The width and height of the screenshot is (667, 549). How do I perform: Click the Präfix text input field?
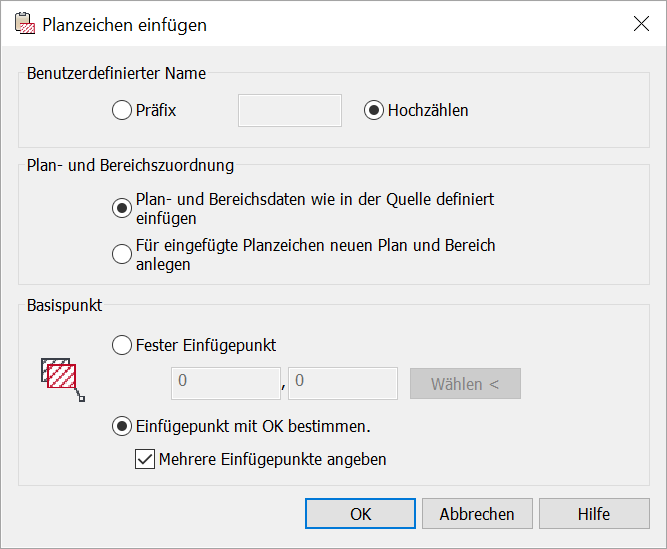[x=289, y=111]
